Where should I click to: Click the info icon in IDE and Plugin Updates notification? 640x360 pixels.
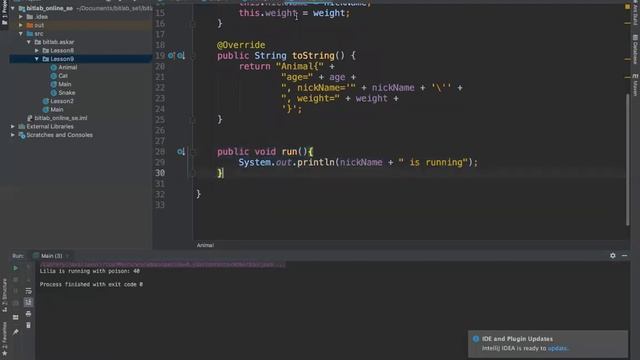tap(476, 339)
